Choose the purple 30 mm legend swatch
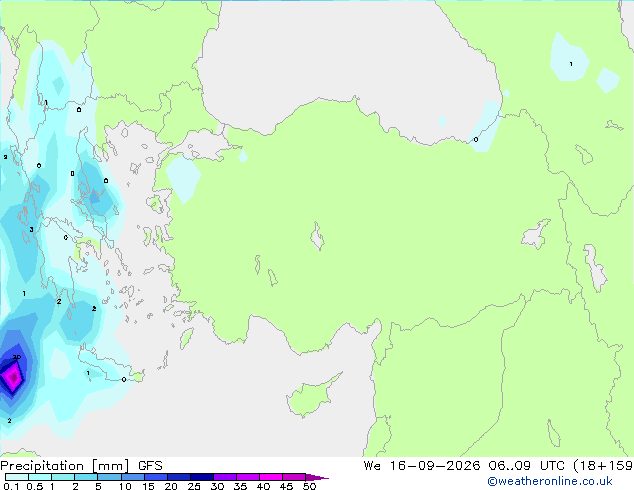Screen dimensions: 634x490 [x=225, y=477]
